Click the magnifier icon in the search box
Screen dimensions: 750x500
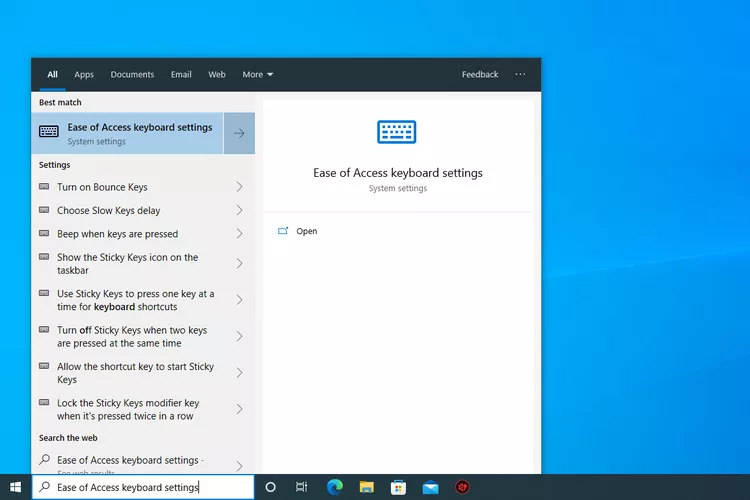point(44,487)
